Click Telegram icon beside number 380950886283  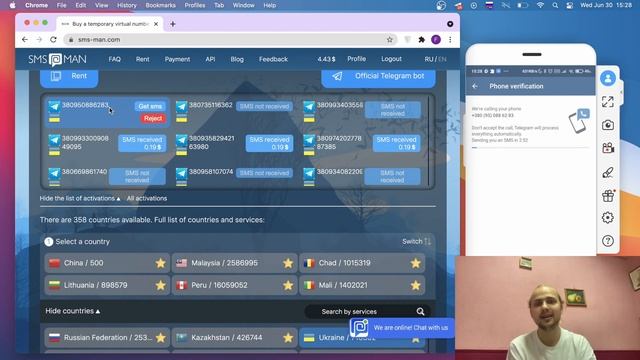tap(54, 107)
